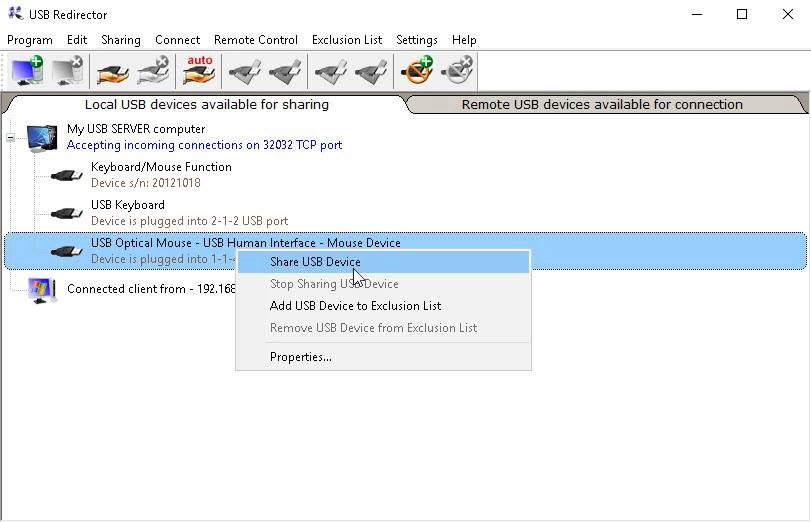Minimize the USB Redirector window
Screen dimensions: 811x522
(x=697, y=14)
